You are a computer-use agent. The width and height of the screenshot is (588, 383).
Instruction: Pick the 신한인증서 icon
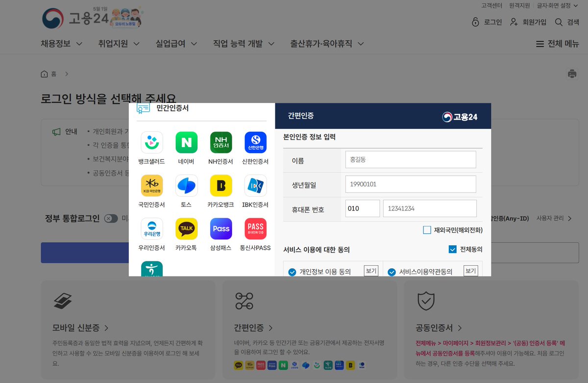click(256, 142)
